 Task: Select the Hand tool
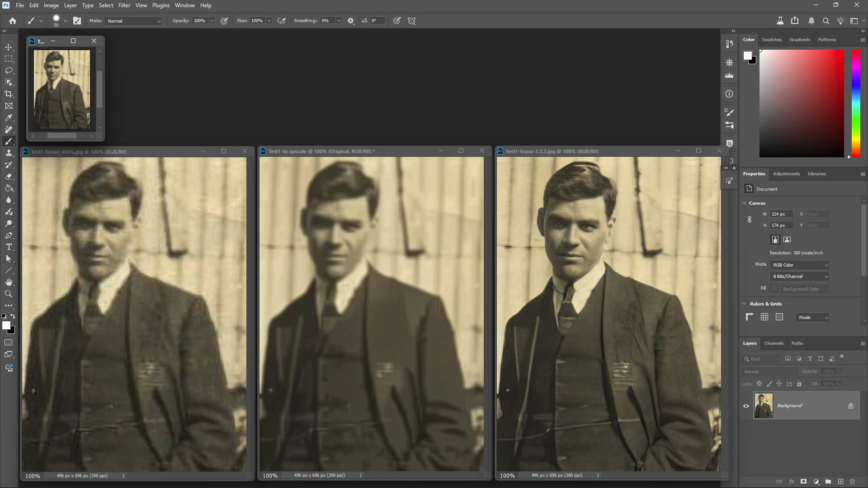(x=9, y=282)
